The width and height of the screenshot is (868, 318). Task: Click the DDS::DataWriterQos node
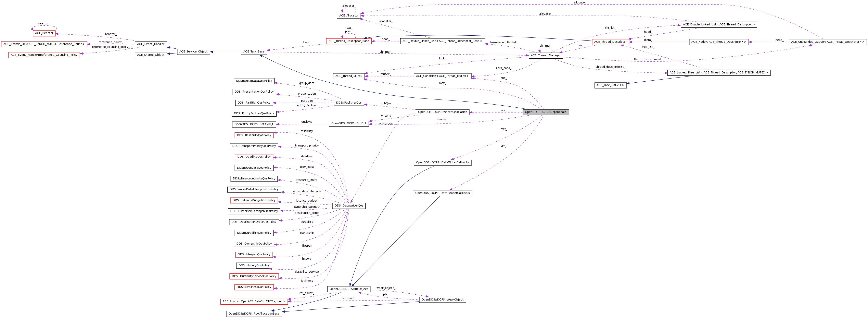(349, 205)
